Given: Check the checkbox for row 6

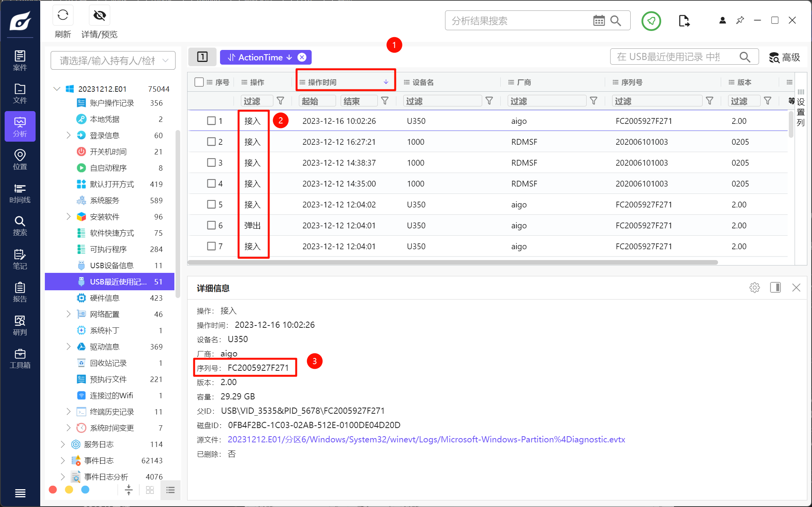Looking at the screenshot, I should (x=211, y=225).
